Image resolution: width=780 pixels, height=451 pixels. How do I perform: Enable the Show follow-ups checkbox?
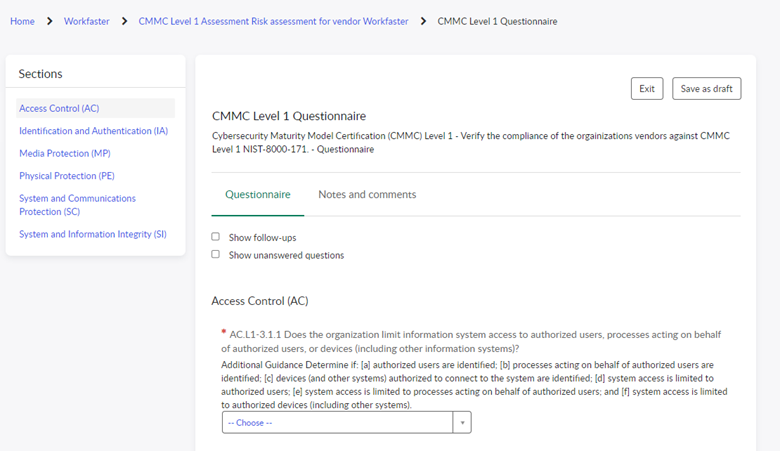[x=216, y=237]
